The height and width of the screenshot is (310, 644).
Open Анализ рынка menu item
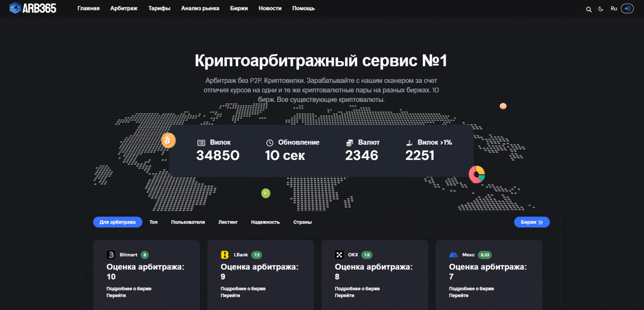200,8
